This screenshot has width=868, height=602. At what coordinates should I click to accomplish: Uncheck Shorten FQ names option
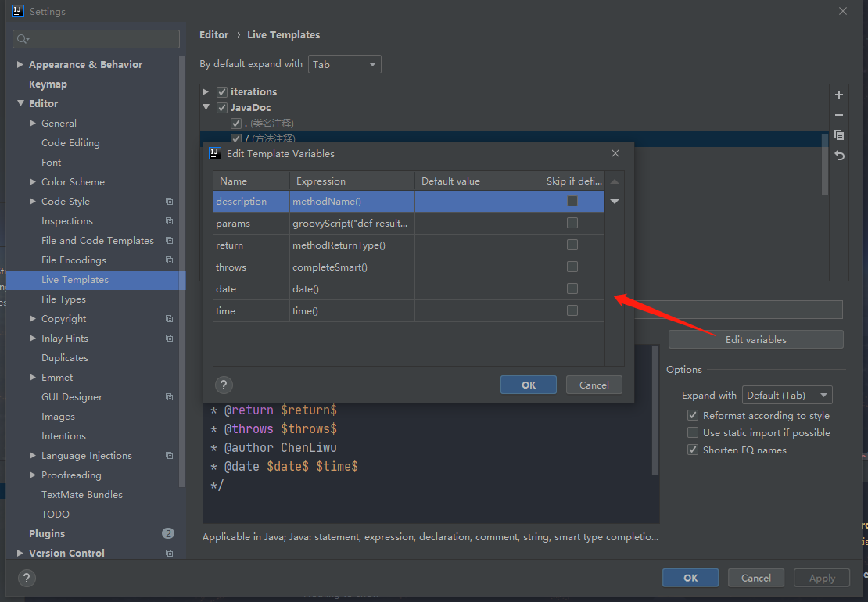point(692,450)
